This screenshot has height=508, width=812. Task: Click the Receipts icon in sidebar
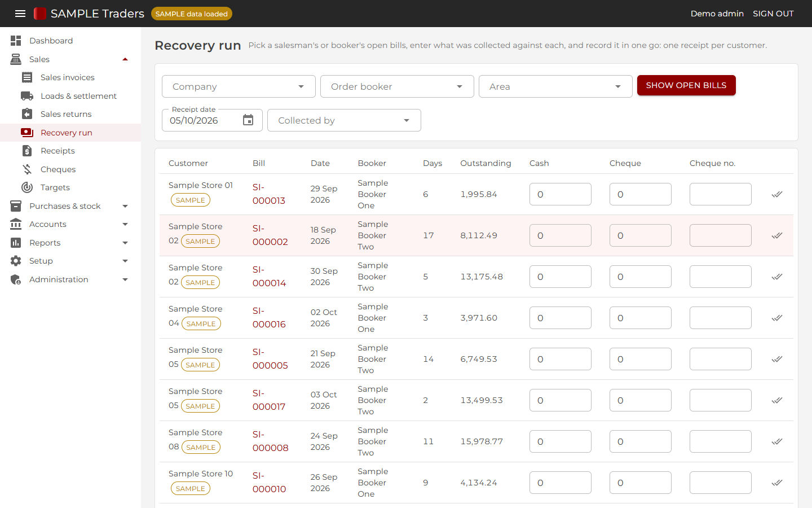pyautogui.click(x=27, y=151)
